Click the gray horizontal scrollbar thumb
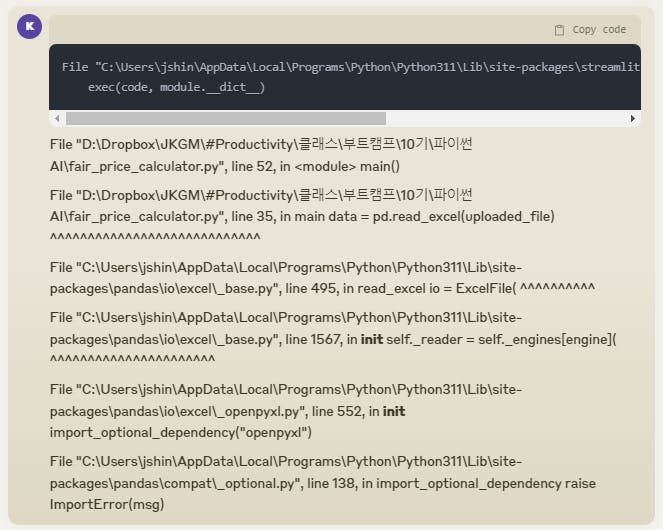The height and width of the screenshot is (530, 663). pos(226,118)
